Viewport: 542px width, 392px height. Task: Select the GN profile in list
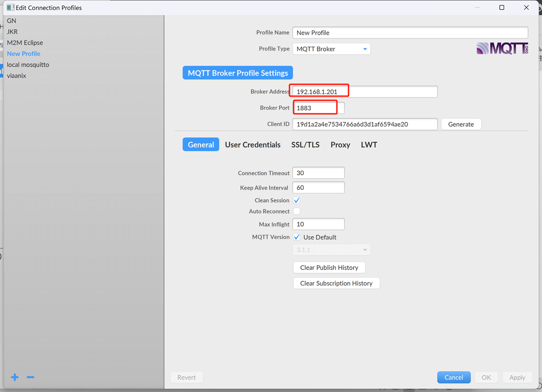(x=11, y=20)
